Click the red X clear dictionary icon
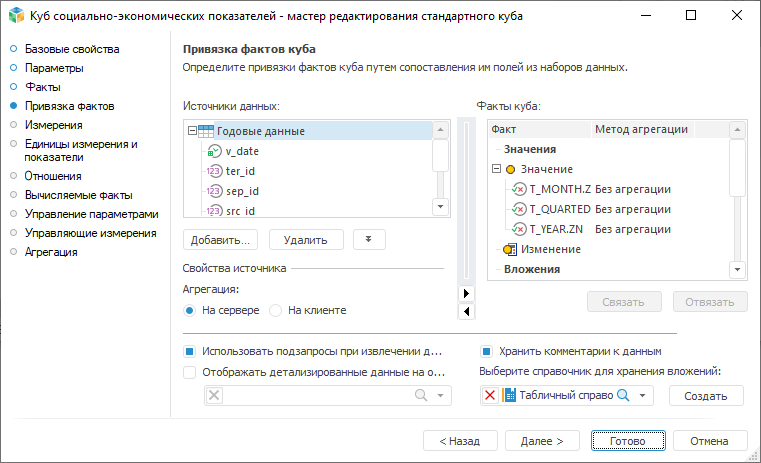 490,396
